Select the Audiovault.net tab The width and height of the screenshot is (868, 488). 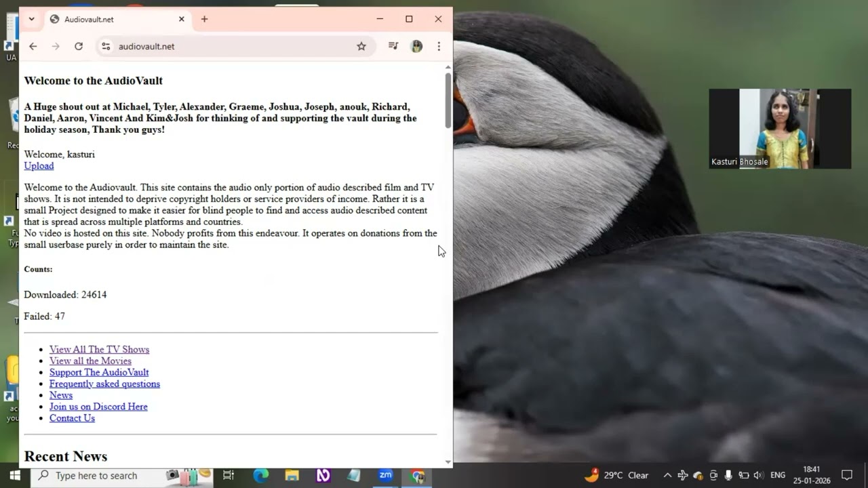(118, 19)
